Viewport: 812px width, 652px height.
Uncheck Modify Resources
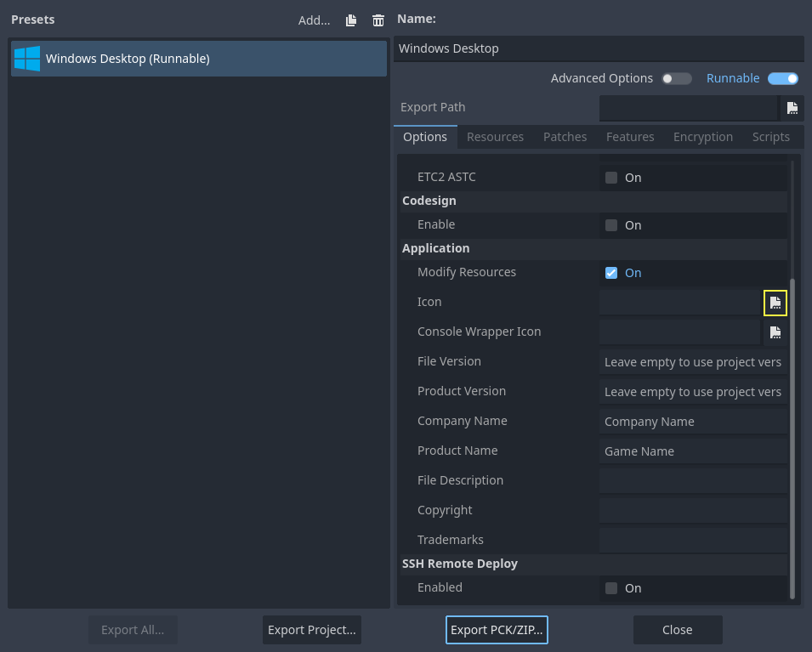(610, 272)
